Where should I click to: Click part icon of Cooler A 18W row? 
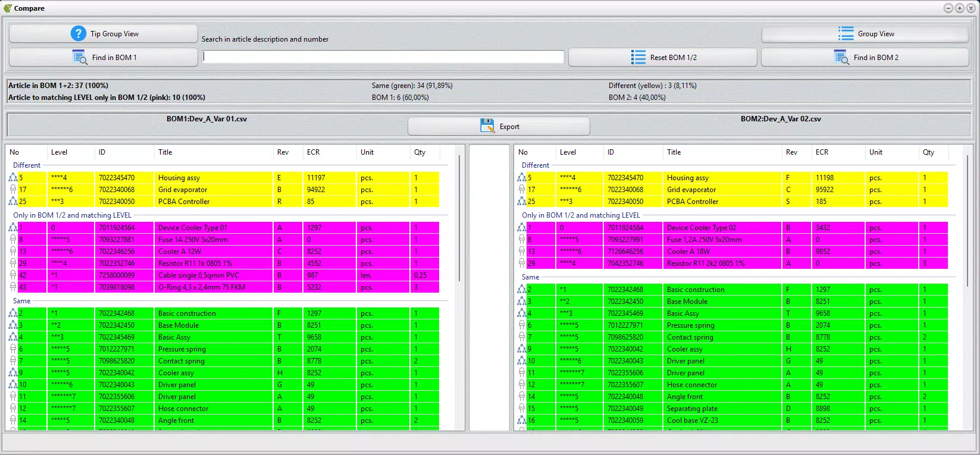tap(522, 251)
